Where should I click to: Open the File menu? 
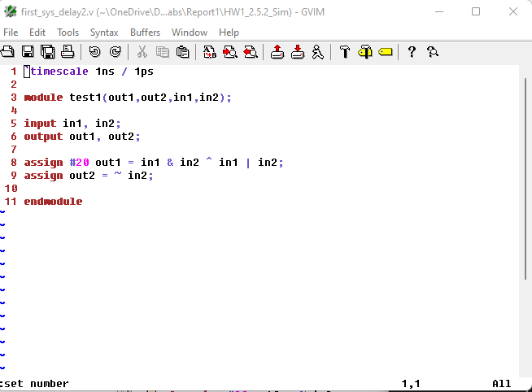pyautogui.click(x=11, y=32)
